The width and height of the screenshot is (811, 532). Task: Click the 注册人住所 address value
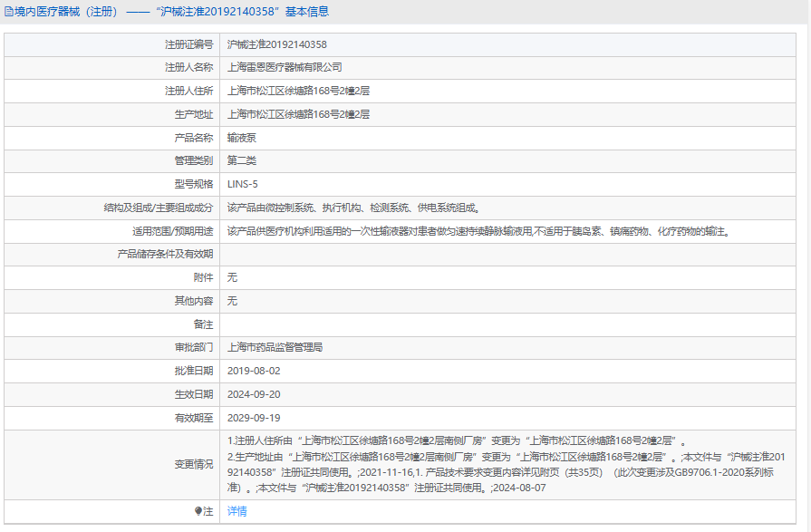[298, 91]
